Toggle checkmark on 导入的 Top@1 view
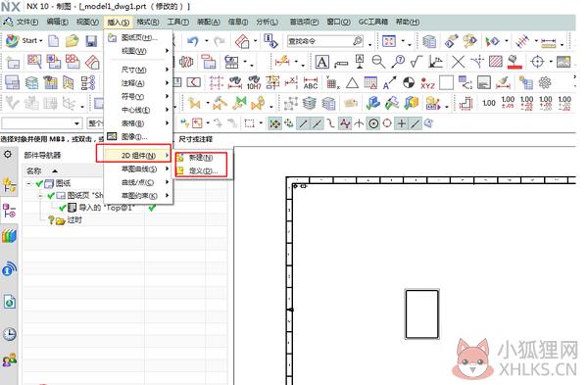 [x=63, y=208]
